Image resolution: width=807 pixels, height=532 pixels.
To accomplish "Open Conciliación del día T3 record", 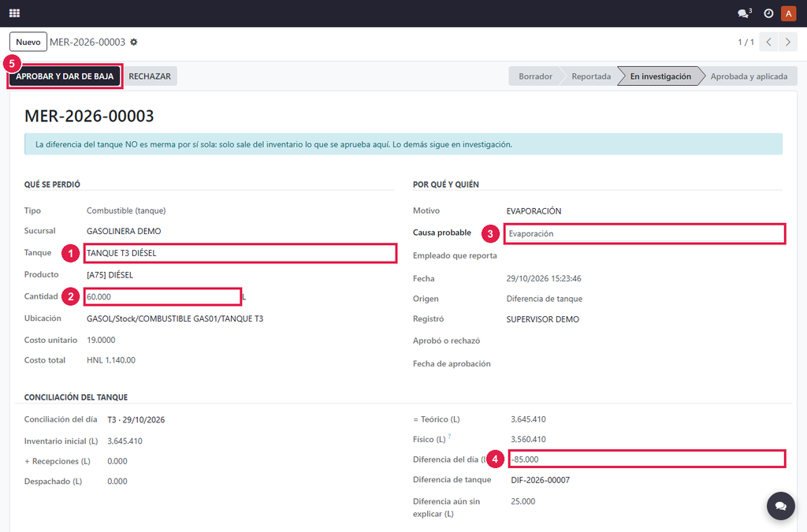I will pyautogui.click(x=136, y=420).
